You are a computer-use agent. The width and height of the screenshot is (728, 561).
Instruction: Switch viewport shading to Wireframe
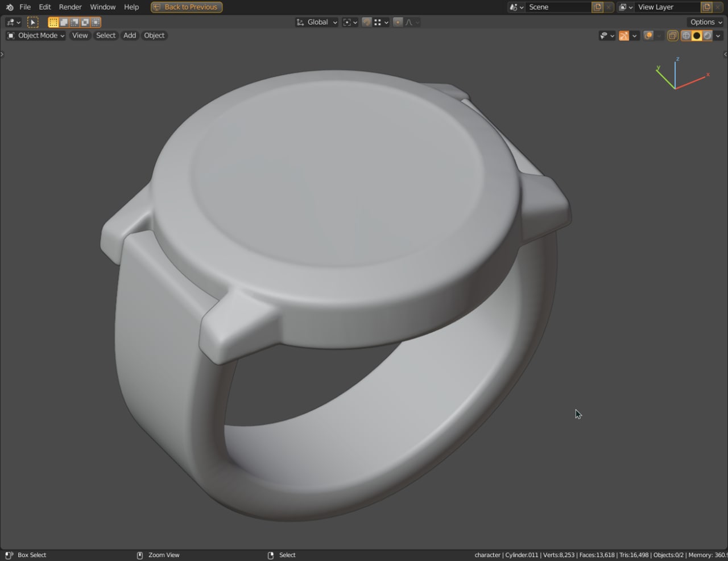click(x=686, y=36)
